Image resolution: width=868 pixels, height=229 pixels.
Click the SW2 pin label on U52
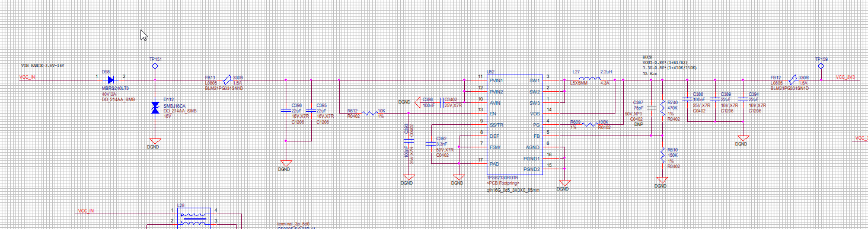tap(535, 92)
